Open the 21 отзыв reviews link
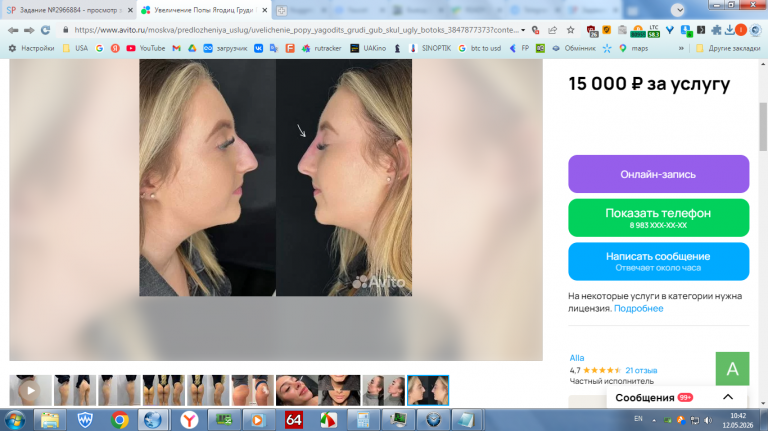The image size is (768, 431). 641,370
